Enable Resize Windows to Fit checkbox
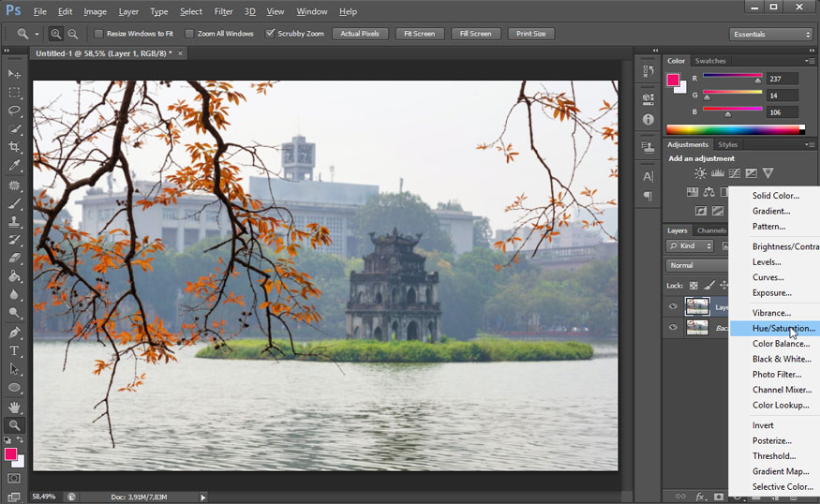The height and width of the screenshot is (504, 820). [x=99, y=34]
